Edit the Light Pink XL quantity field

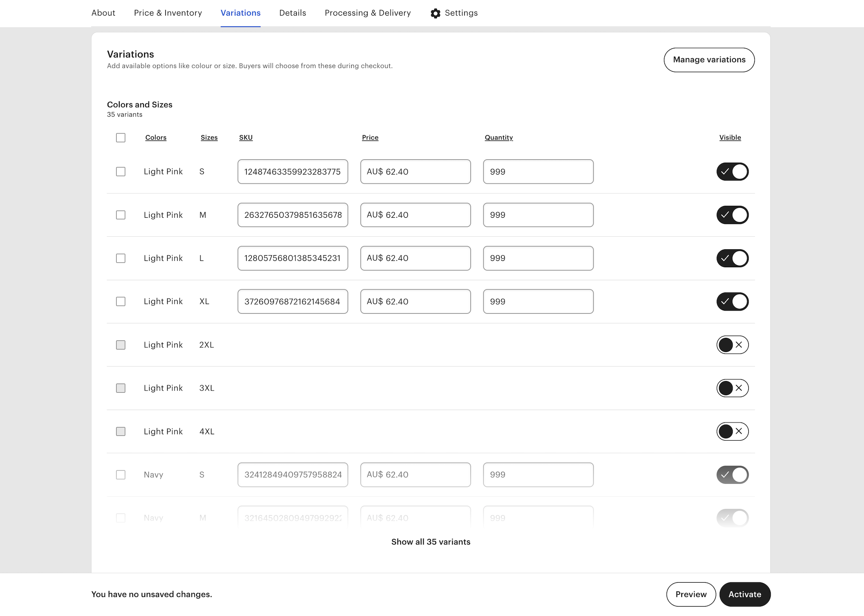coord(538,301)
